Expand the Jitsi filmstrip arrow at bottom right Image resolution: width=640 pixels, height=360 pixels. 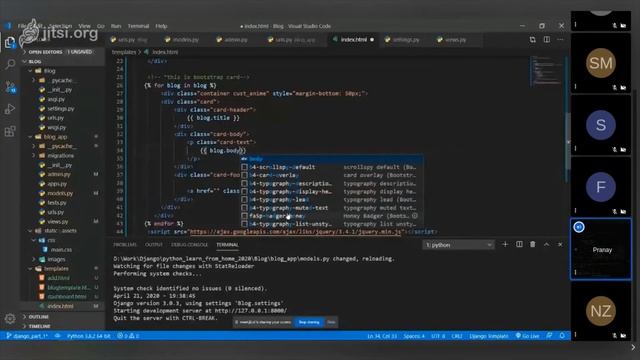tap(633, 347)
